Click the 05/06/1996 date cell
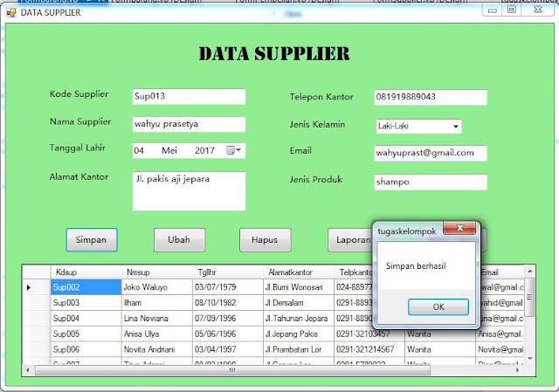The width and height of the screenshot is (559, 392). pyautogui.click(x=228, y=334)
